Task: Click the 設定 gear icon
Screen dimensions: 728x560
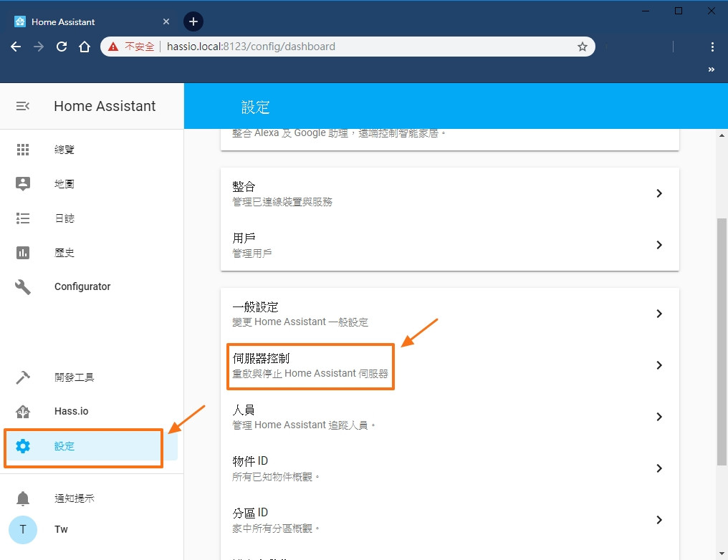Action: point(23,446)
